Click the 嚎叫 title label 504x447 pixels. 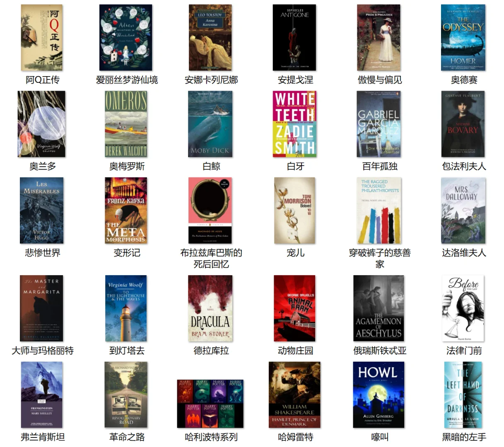(x=380, y=437)
